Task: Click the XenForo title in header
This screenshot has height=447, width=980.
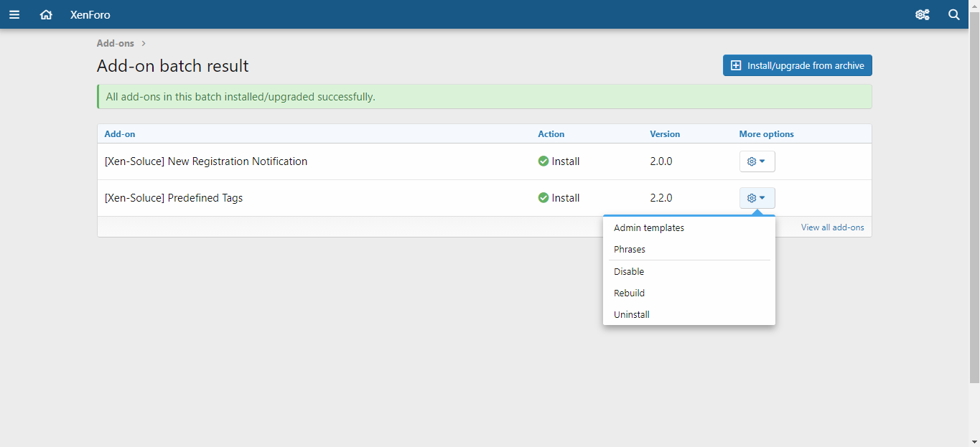Action: click(x=90, y=14)
